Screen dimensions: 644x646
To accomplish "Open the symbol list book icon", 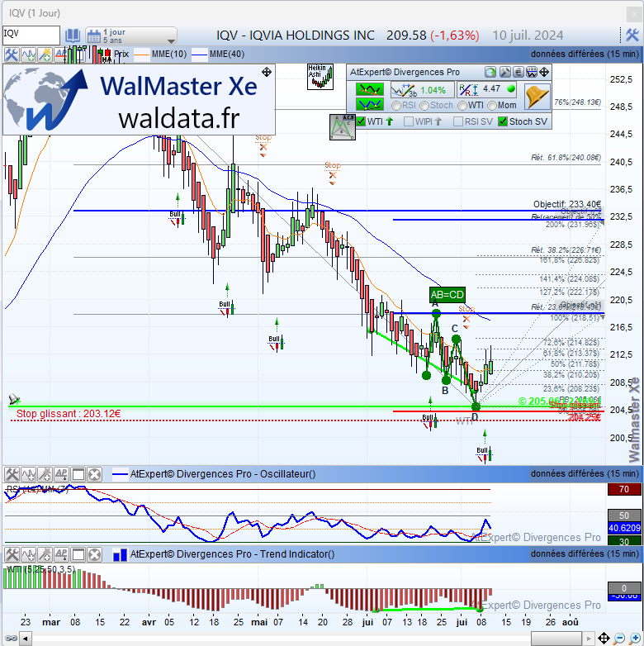I will click(73, 36).
